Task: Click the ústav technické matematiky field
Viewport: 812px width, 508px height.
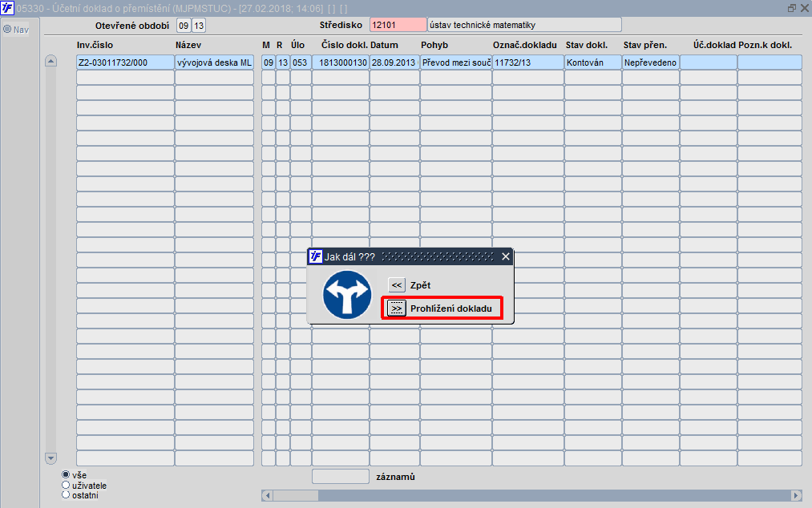Action: pyautogui.click(x=524, y=25)
